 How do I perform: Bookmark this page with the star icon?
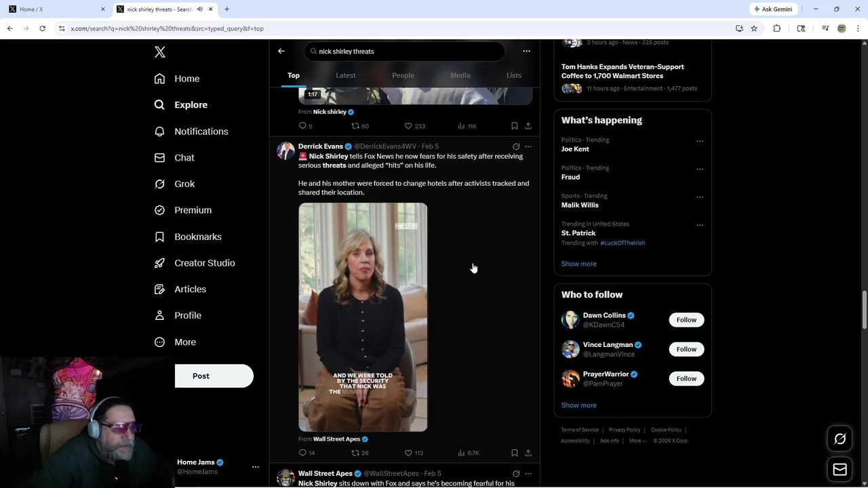754,28
